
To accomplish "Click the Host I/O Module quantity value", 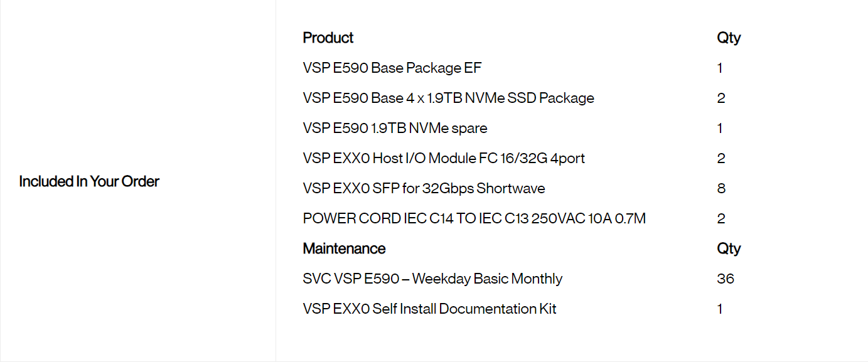I will tap(721, 158).
